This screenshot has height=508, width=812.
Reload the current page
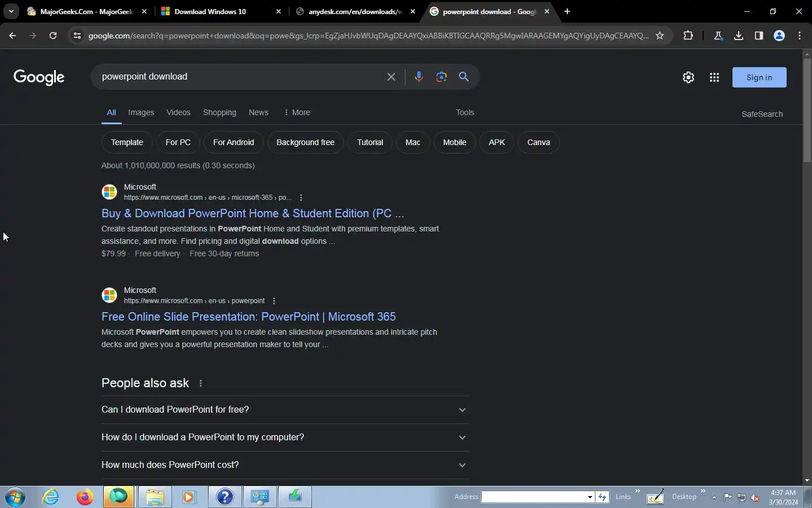(x=53, y=36)
